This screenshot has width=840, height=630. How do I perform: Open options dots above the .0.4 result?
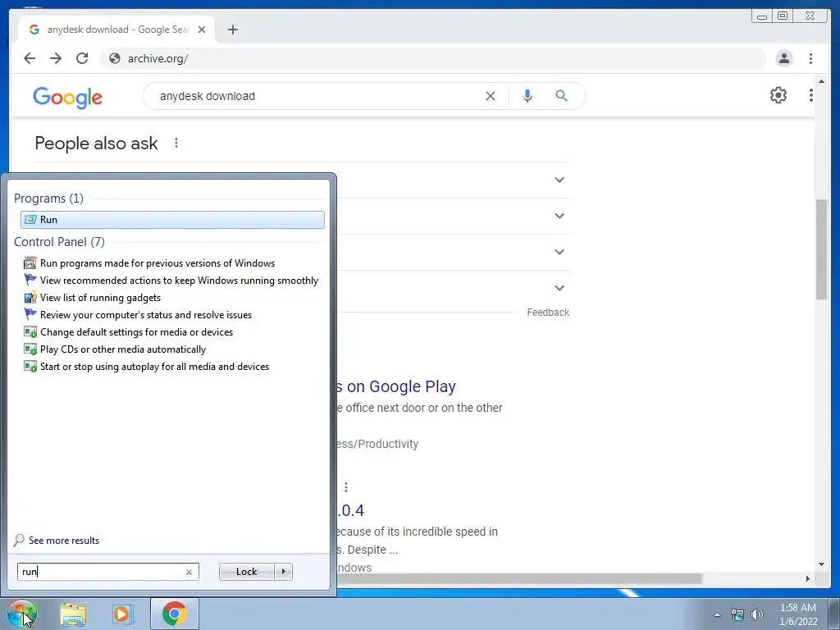(x=346, y=487)
